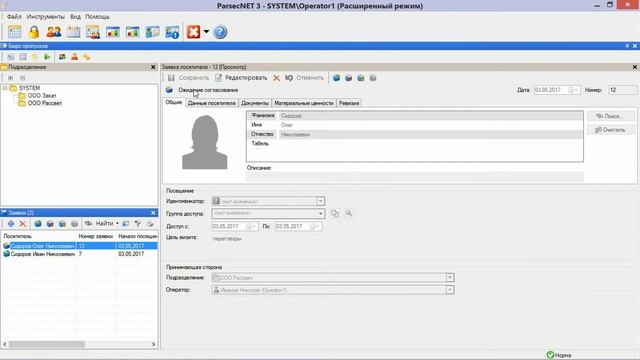Click the Редактировать button
Image resolution: width=640 pixels, height=360 pixels.
pos(241,78)
